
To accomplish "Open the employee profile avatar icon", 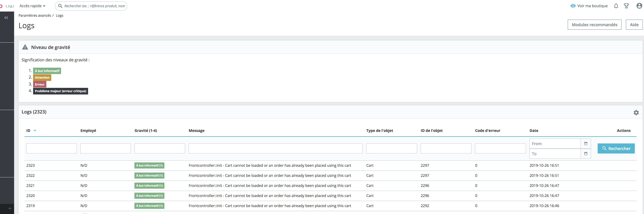I will point(639,6).
